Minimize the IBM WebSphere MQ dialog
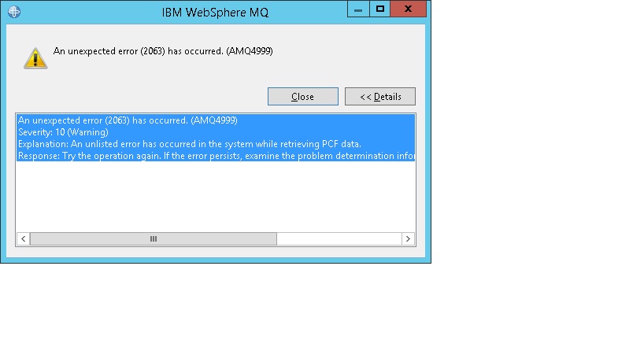This screenshot has width=644, height=362. point(359,9)
